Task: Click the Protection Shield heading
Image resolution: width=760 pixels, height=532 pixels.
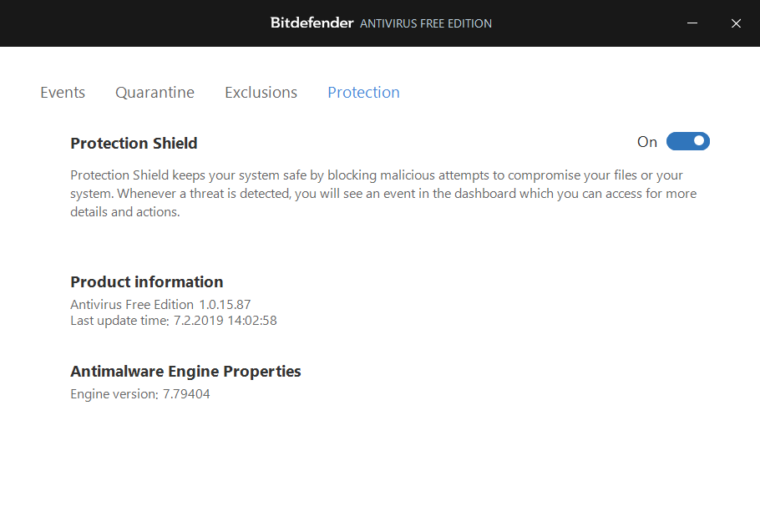Action: pos(134,144)
